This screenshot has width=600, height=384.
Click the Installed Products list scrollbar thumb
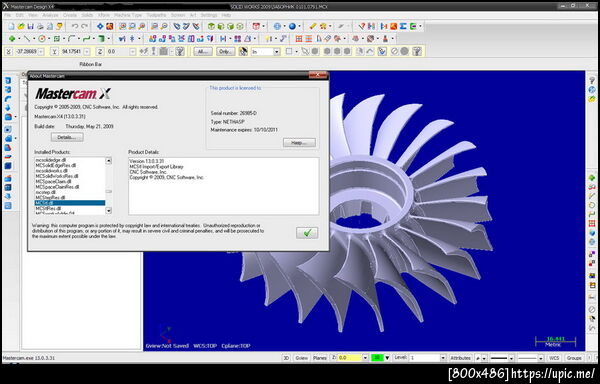(x=109, y=191)
